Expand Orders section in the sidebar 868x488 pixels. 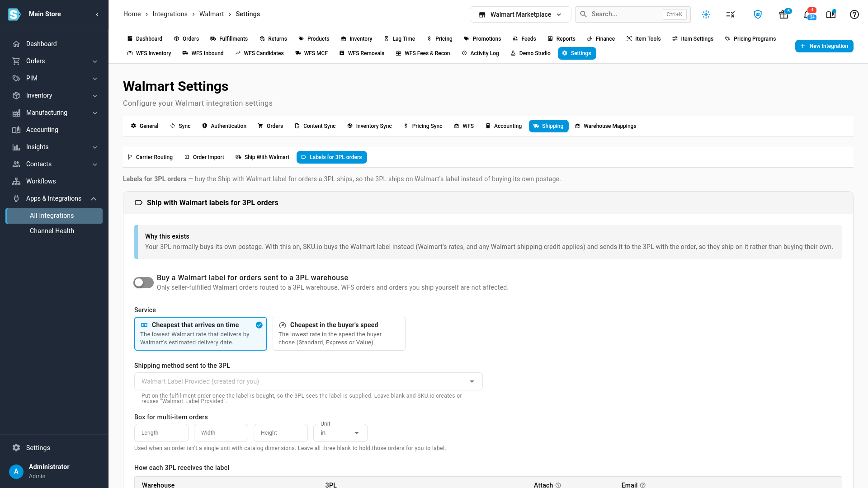coord(54,61)
